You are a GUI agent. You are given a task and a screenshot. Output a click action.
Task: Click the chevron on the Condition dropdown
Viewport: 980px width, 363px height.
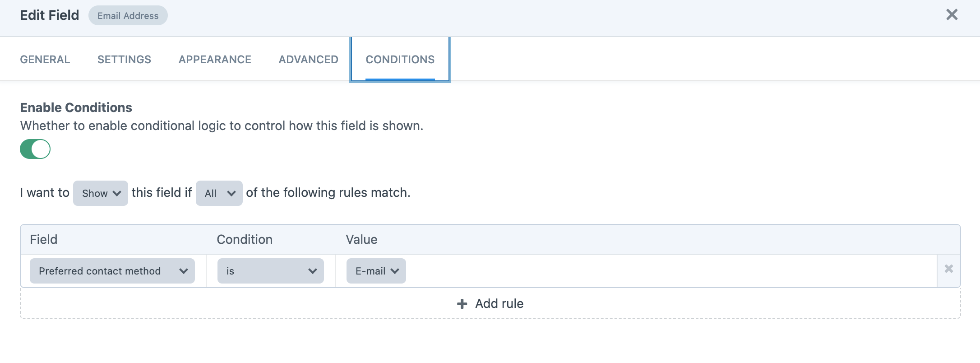tap(312, 271)
